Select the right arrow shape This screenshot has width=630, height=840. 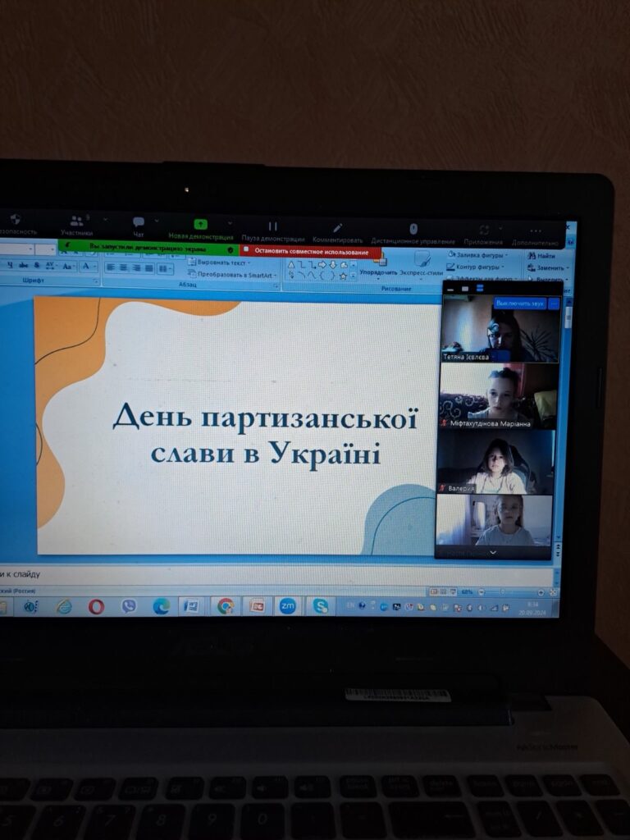[322, 264]
